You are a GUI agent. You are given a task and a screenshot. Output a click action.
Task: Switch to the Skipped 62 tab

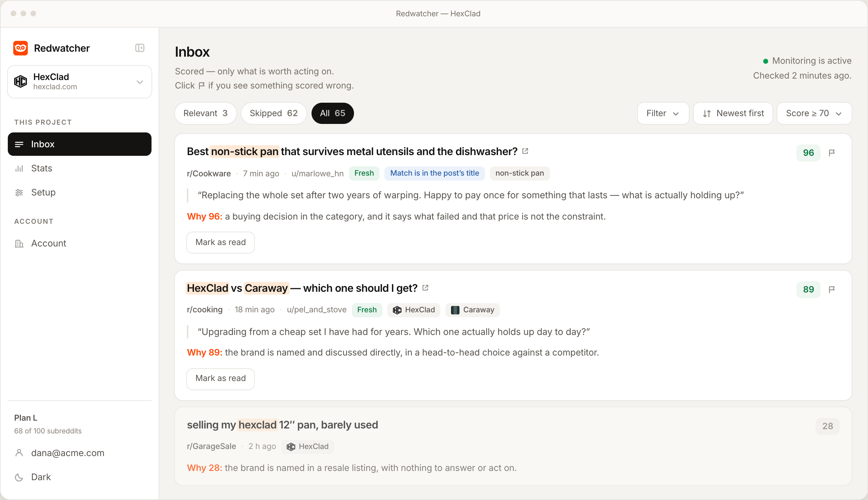pos(274,113)
